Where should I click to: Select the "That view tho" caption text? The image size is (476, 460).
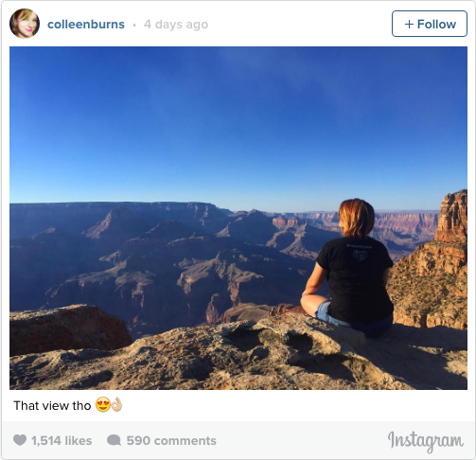click(x=52, y=405)
